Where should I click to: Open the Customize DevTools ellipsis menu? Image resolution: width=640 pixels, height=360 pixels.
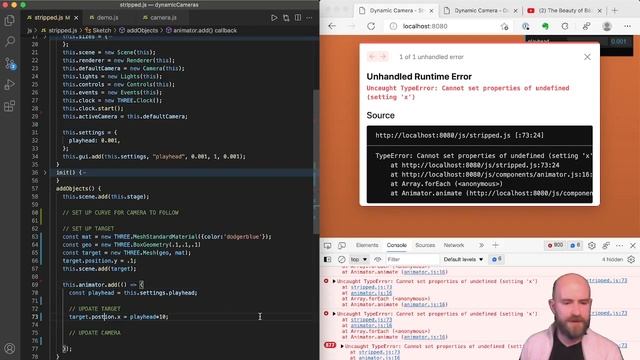point(620,245)
